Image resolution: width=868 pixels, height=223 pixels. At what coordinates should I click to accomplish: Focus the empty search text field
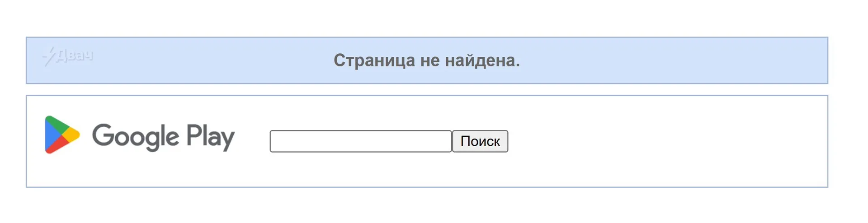pyautogui.click(x=361, y=141)
